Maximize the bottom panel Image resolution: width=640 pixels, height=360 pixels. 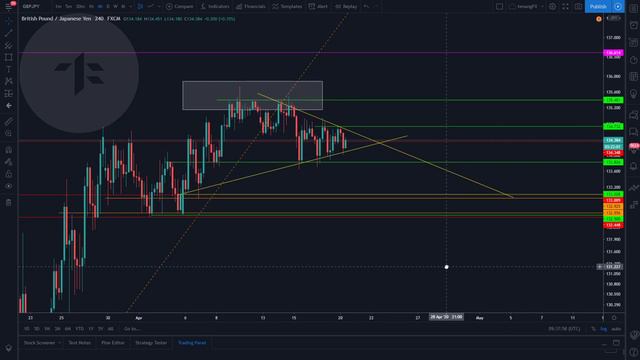616,343
